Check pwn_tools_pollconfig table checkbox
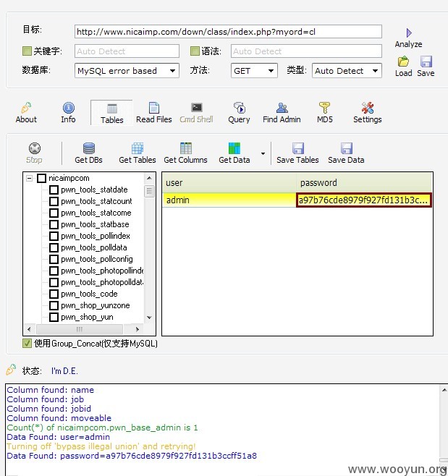This screenshot has width=448, height=476. [x=54, y=259]
